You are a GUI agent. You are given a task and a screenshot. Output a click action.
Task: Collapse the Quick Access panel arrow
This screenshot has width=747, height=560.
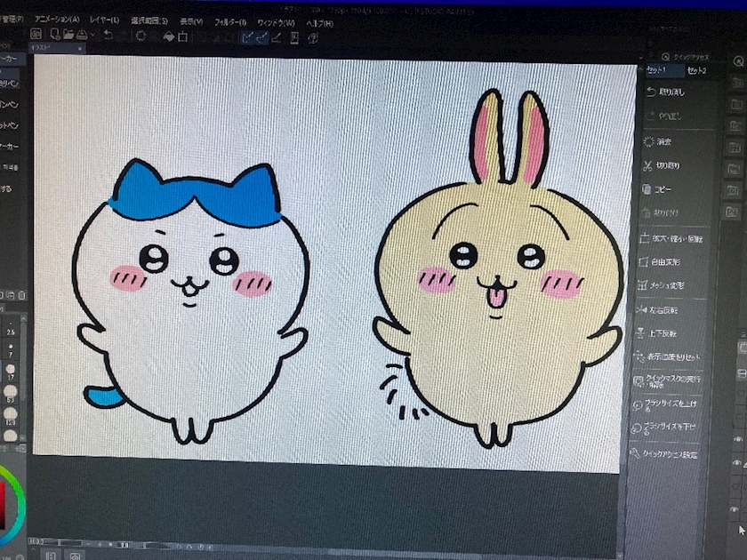point(640,58)
